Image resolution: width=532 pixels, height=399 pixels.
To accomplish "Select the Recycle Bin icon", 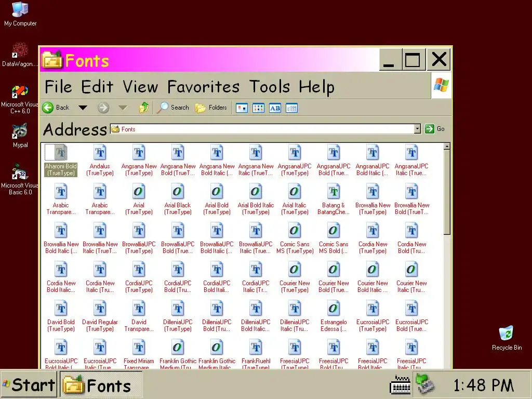I will 507,334.
